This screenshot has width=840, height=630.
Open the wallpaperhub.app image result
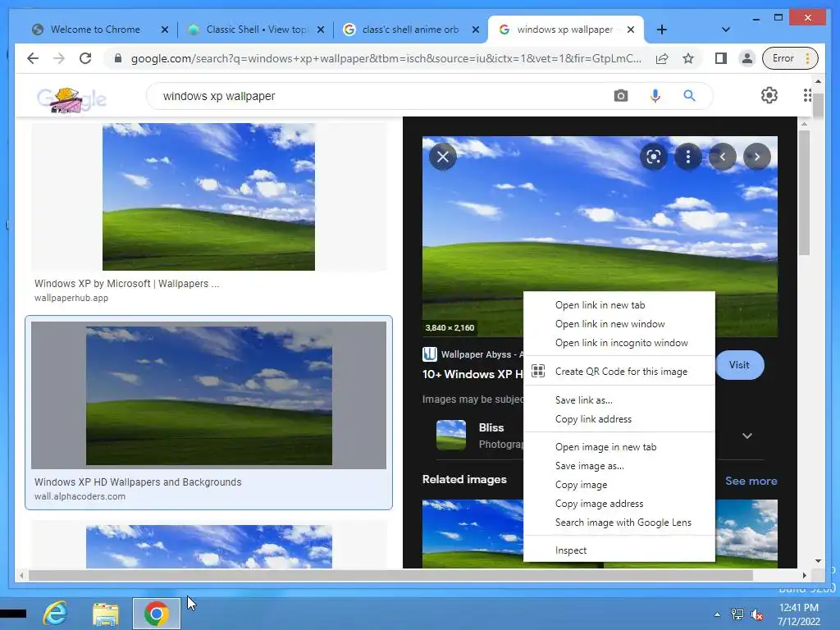tap(208, 197)
